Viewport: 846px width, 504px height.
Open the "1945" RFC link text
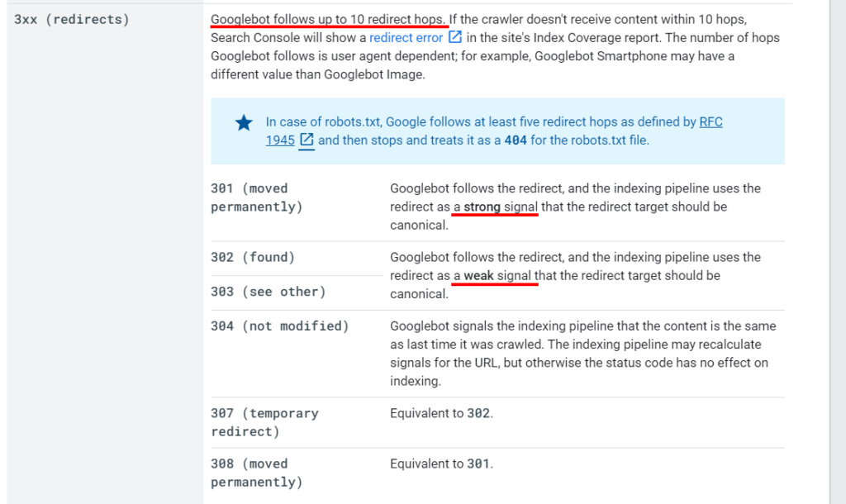coord(280,140)
